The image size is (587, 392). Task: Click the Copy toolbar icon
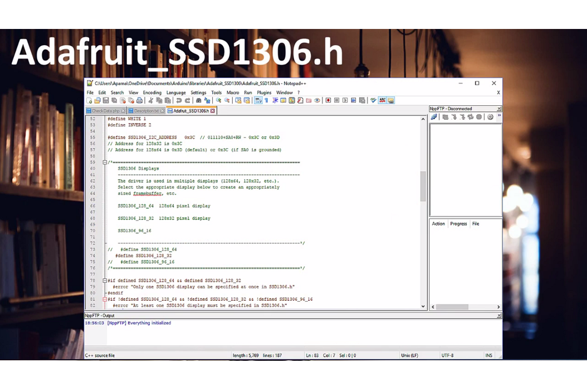[x=159, y=100]
